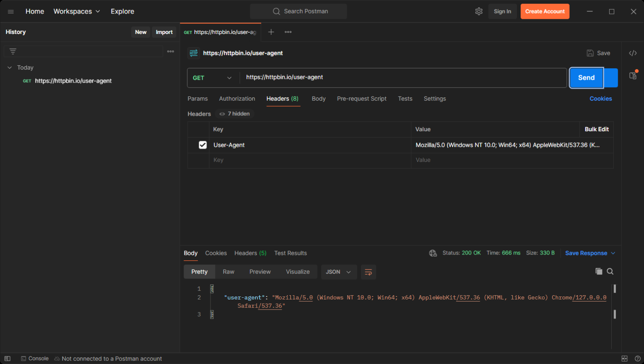Image resolution: width=644 pixels, height=364 pixels.
Task: Send the request
Action: (586, 78)
